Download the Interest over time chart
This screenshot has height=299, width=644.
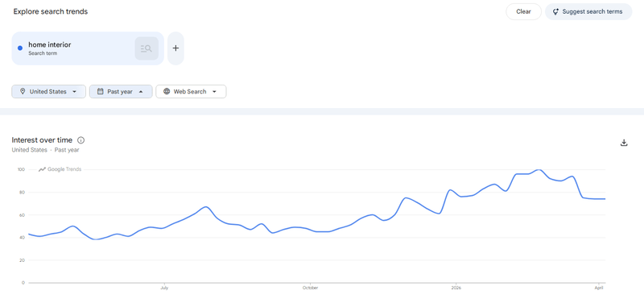click(x=624, y=143)
